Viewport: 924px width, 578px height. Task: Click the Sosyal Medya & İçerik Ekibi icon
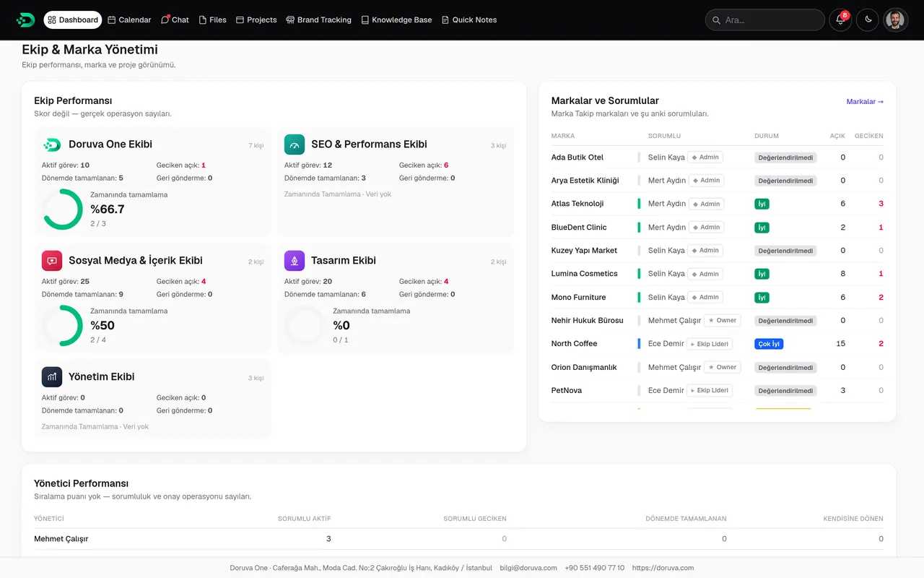52,261
